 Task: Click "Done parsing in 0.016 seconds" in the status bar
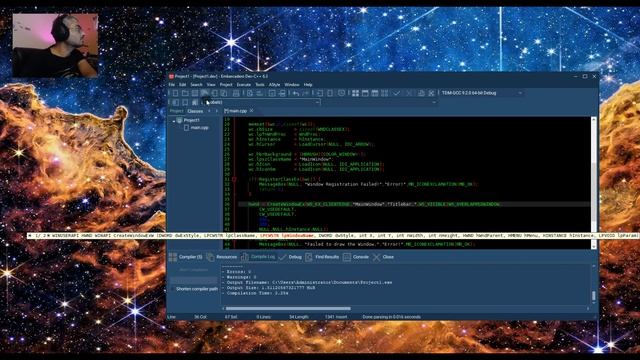tap(391, 317)
